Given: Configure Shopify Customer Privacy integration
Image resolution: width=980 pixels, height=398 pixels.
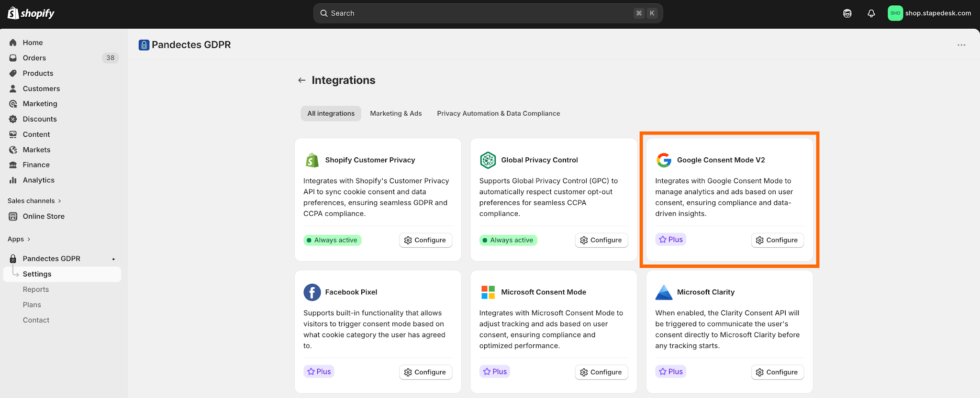Looking at the screenshot, I should 425,240.
